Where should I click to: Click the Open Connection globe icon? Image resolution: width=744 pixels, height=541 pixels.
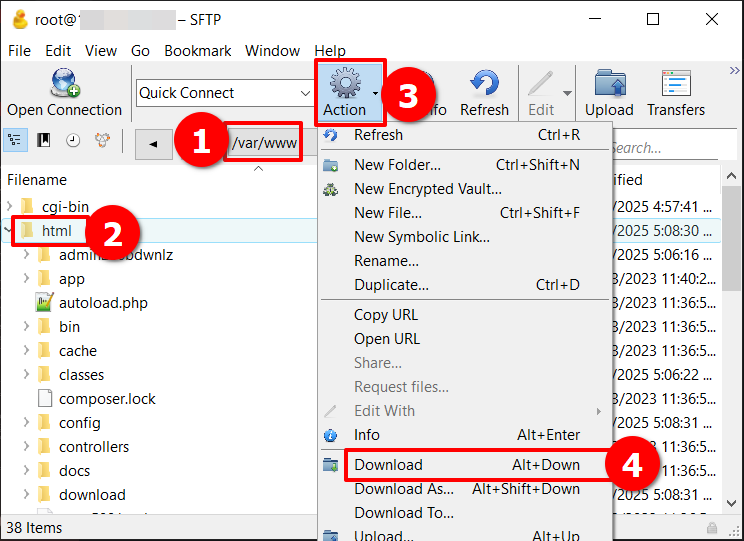[x=65, y=83]
